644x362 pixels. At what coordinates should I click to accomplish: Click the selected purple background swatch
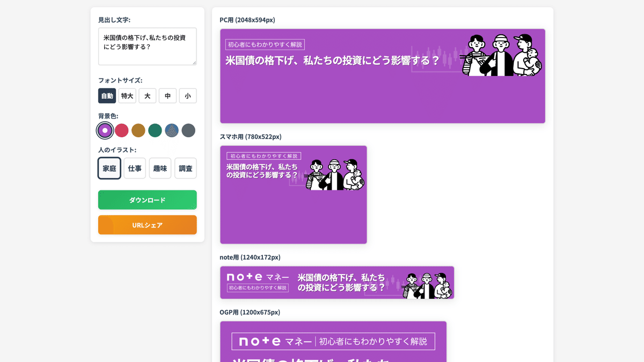click(x=105, y=130)
